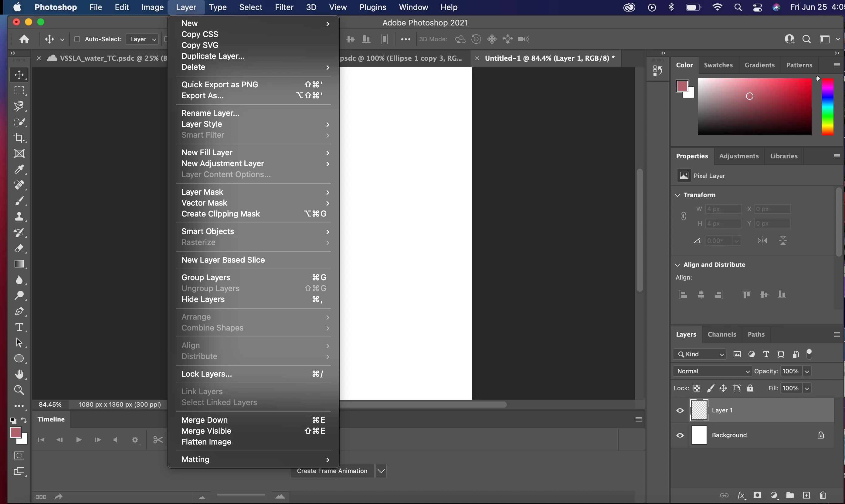
Task: Open the Normal blend mode dropdown
Action: (x=712, y=371)
